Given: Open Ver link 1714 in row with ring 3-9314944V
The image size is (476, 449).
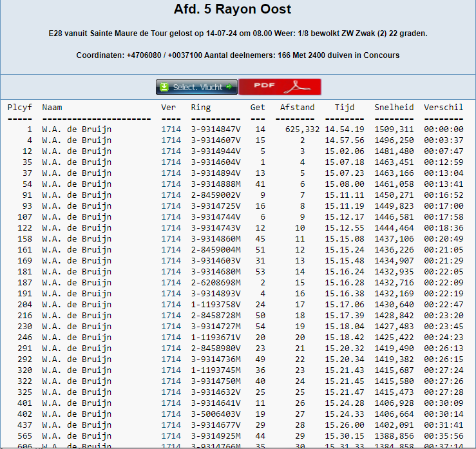Looking at the screenshot, I should (x=171, y=151).
